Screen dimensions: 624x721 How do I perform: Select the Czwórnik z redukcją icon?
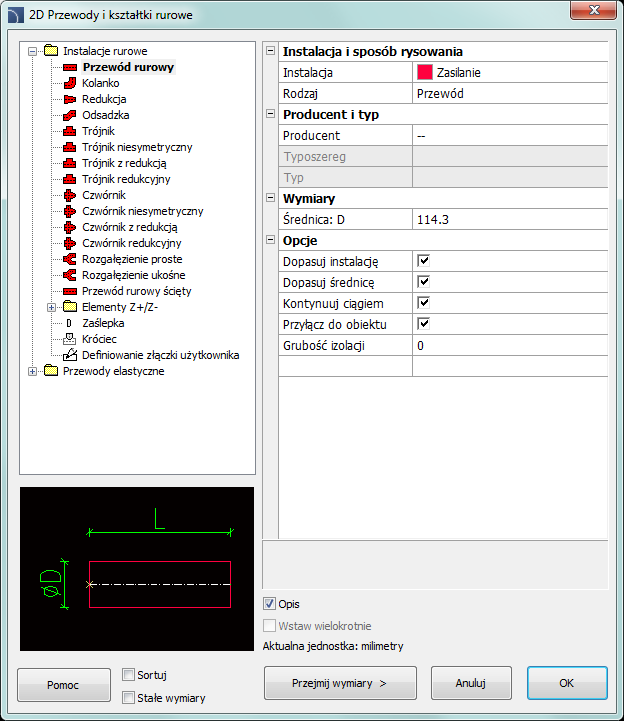click(69, 227)
